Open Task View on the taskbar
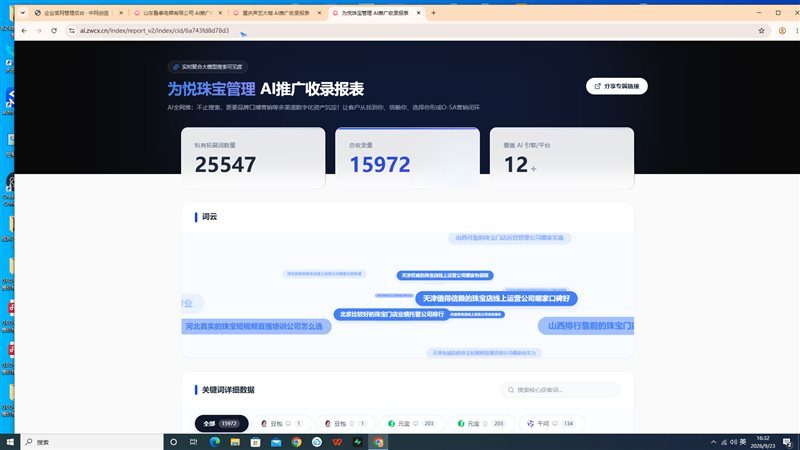Viewport: 800px width, 450px height. 193,442
